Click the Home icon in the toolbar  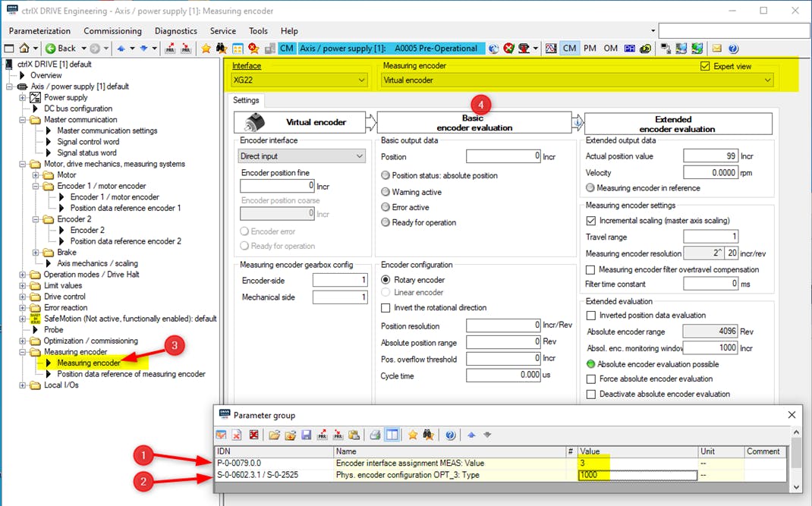click(x=24, y=49)
